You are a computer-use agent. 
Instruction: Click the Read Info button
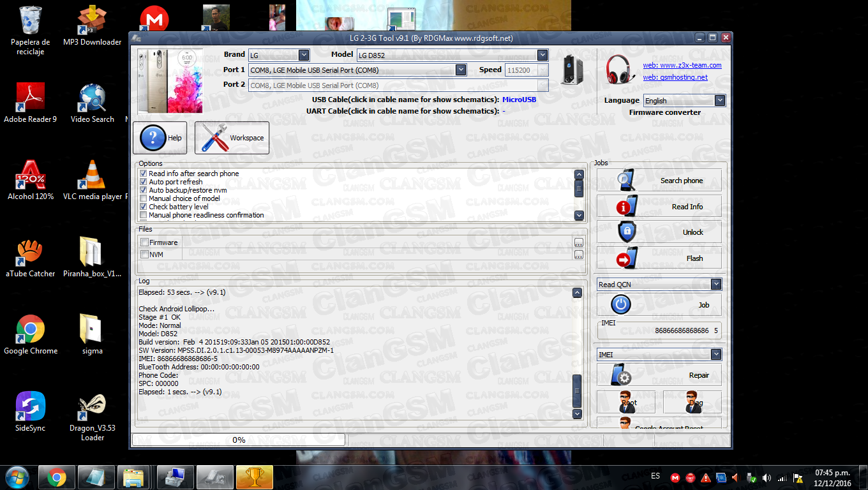pos(659,207)
